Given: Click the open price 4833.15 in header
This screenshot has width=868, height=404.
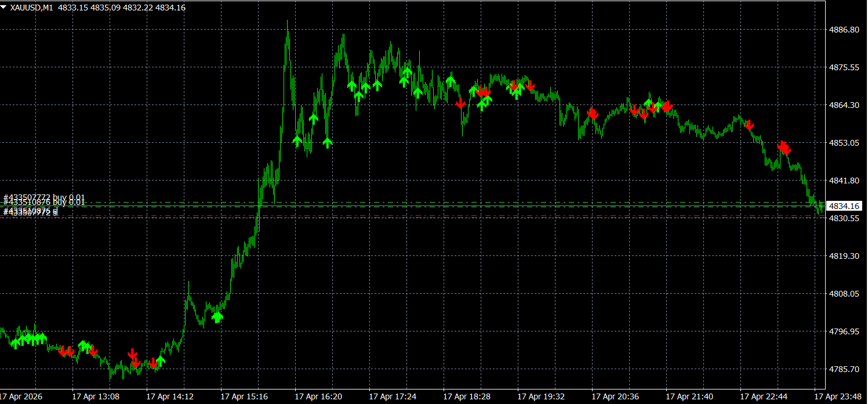Looking at the screenshot, I should pyautogui.click(x=74, y=8).
